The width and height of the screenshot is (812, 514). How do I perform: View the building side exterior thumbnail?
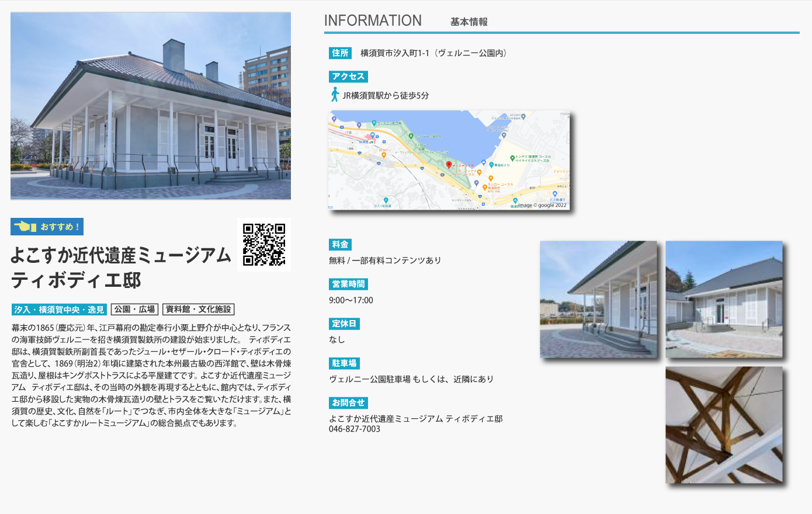click(724, 299)
